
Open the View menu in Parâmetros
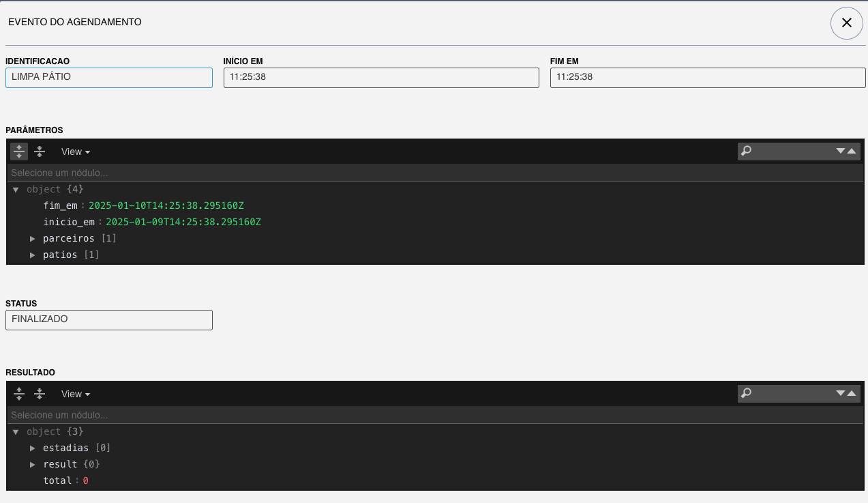pyautogui.click(x=75, y=152)
